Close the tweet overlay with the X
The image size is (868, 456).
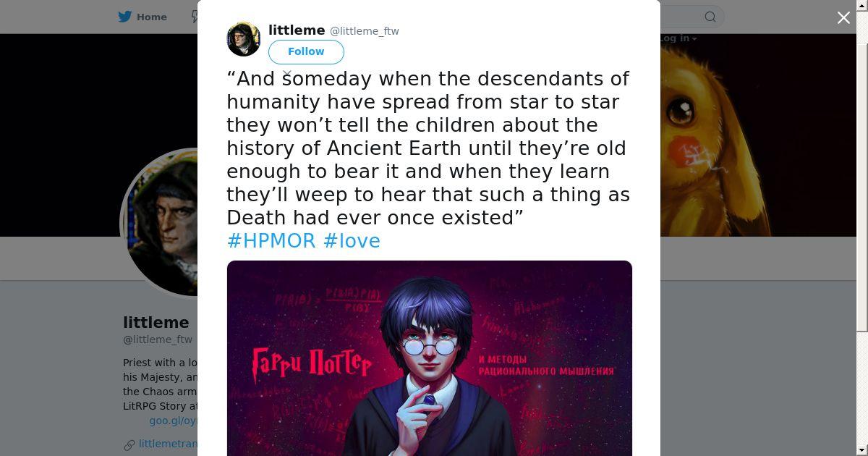(x=843, y=17)
